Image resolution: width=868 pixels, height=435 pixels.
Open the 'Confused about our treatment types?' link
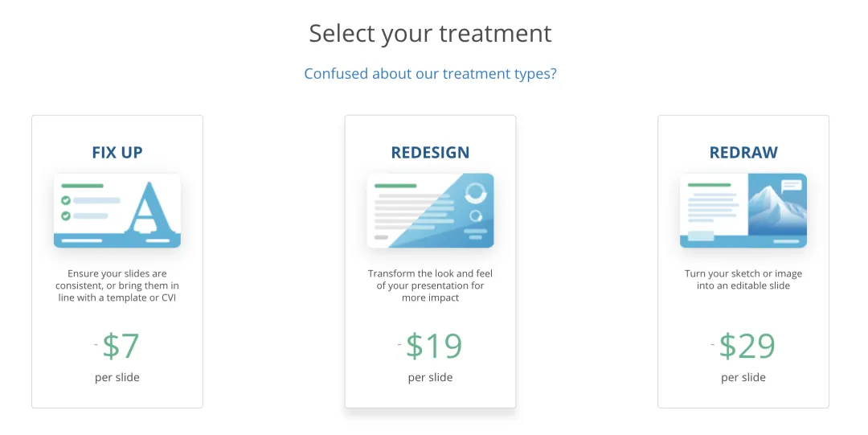click(x=430, y=73)
